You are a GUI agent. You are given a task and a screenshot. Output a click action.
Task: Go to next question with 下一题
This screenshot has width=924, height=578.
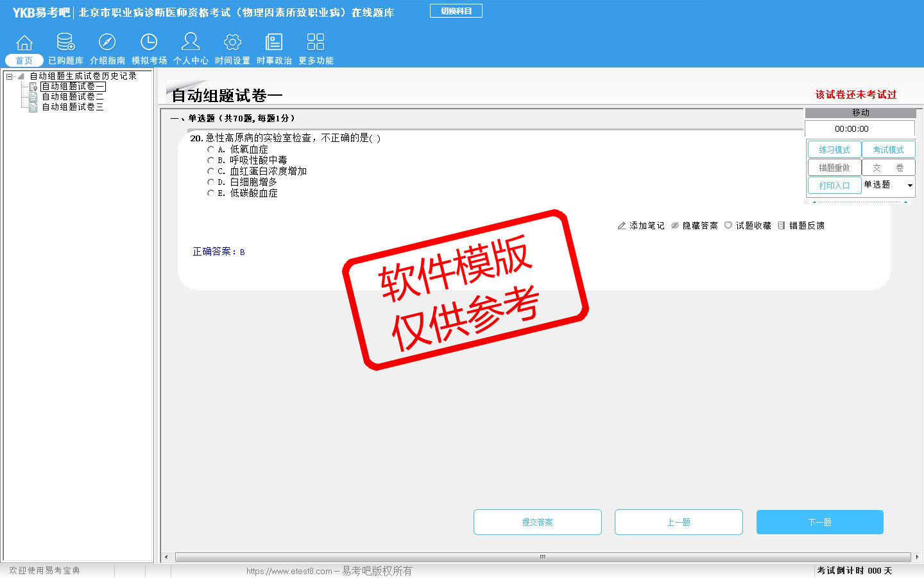tap(820, 522)
